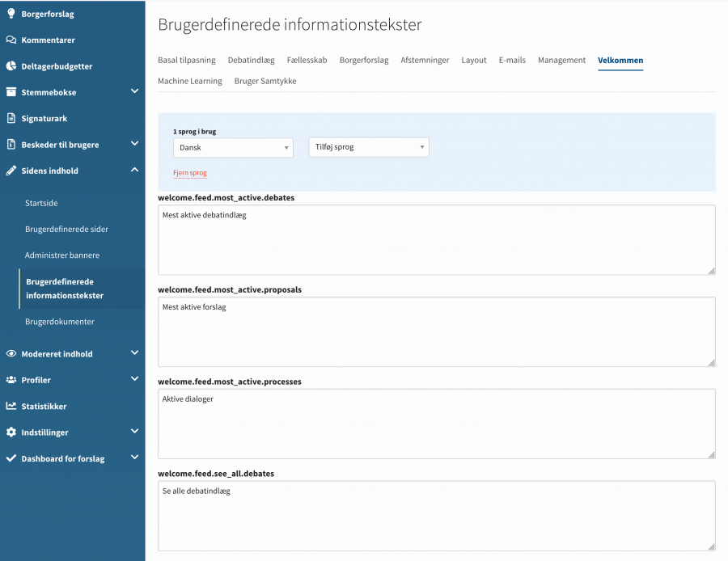Click the gear icon for Indstillinger
The height and width of the screenshot is (561, 728).
[11, 432]
